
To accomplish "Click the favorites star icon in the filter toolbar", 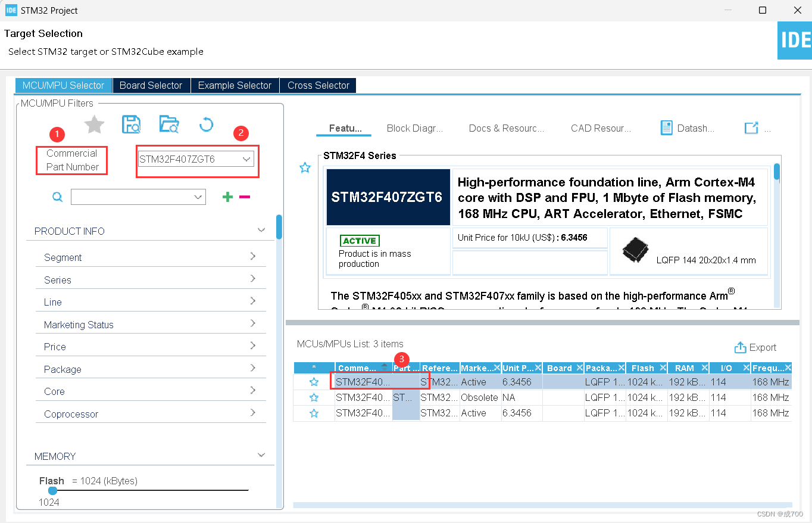I will click(94, 124).
